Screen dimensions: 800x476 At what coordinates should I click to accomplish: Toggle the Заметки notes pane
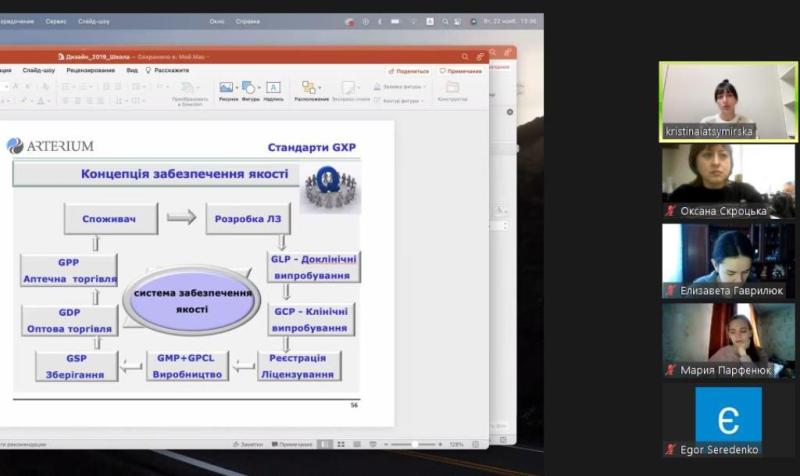point(247,444)
